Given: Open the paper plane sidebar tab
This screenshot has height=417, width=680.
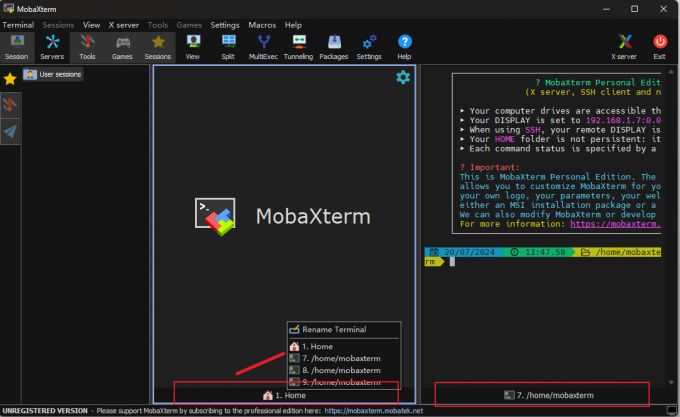Looking at the screenshot, I should click(10, 131).
